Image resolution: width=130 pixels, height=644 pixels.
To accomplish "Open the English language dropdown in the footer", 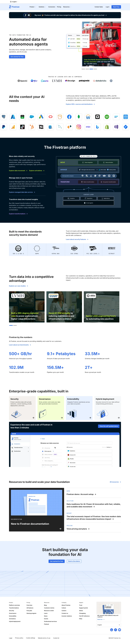I will pyautogui.click(x=109, y=625).
